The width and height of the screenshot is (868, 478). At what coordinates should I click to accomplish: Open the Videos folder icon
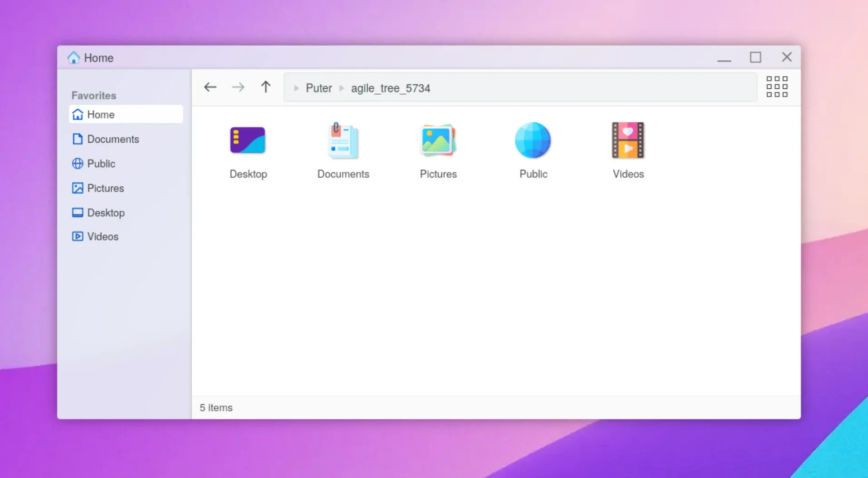point(628,140)
